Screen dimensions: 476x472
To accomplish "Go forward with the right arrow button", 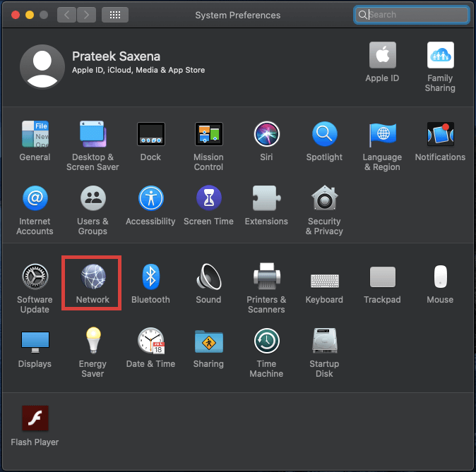I will 87,15.
